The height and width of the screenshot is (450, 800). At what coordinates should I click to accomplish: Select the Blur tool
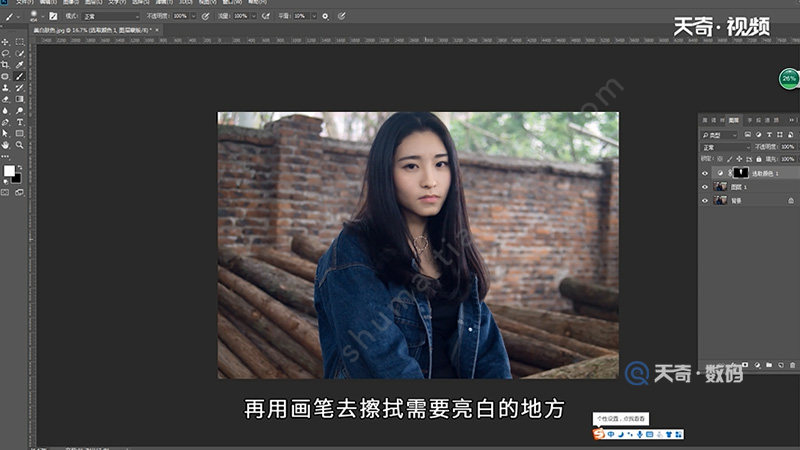tap(5, 110)
